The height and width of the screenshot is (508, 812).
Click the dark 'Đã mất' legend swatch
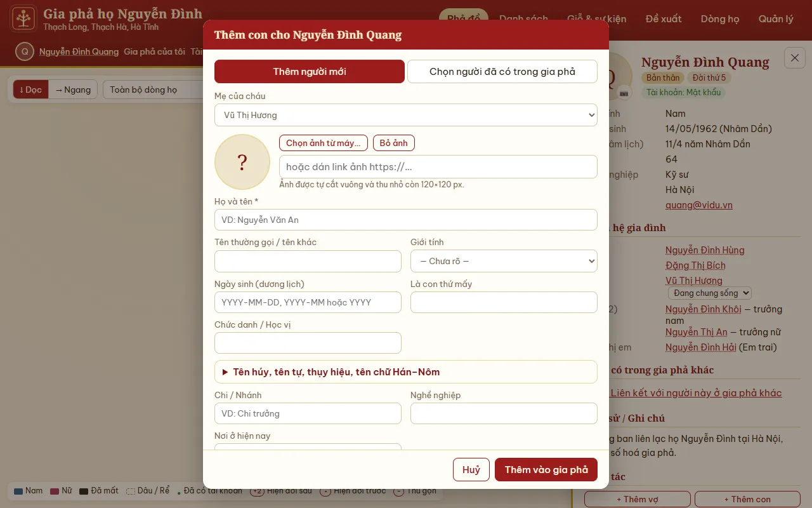tap(84, 491)
